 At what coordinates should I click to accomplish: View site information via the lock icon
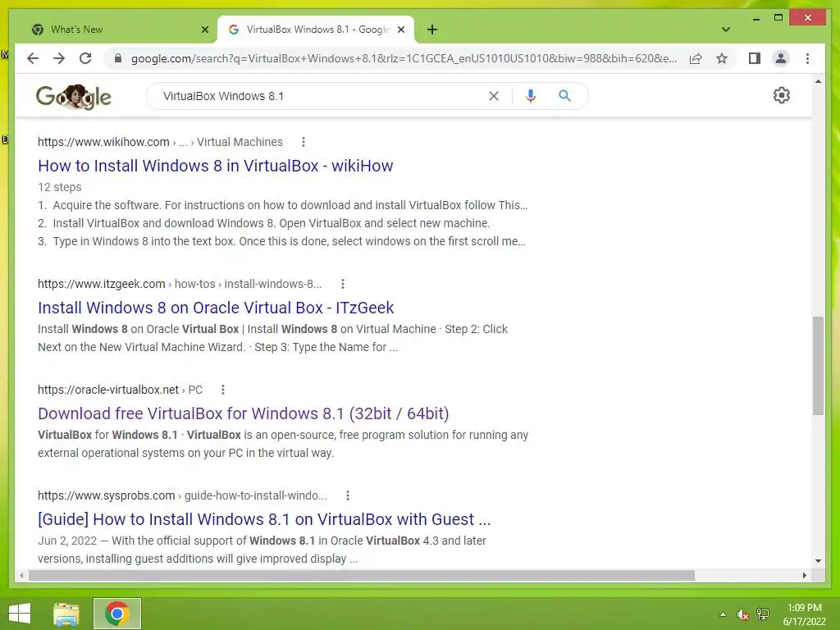point(118,58)
